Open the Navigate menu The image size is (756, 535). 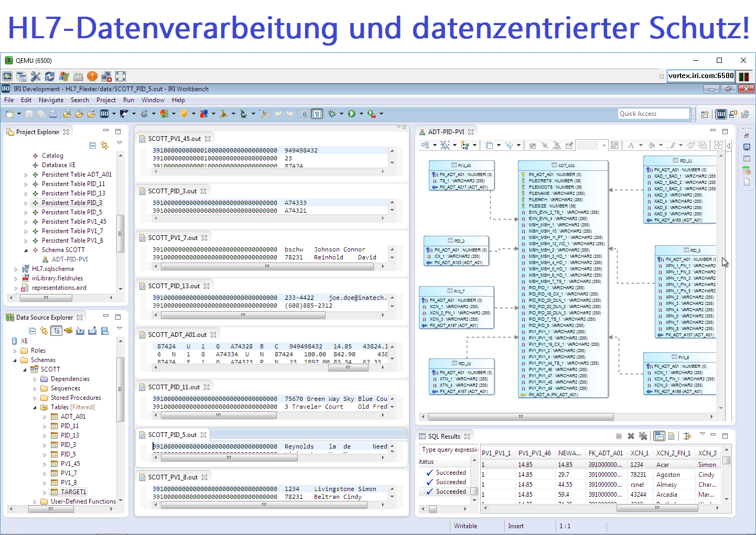(x=51, y=100)
